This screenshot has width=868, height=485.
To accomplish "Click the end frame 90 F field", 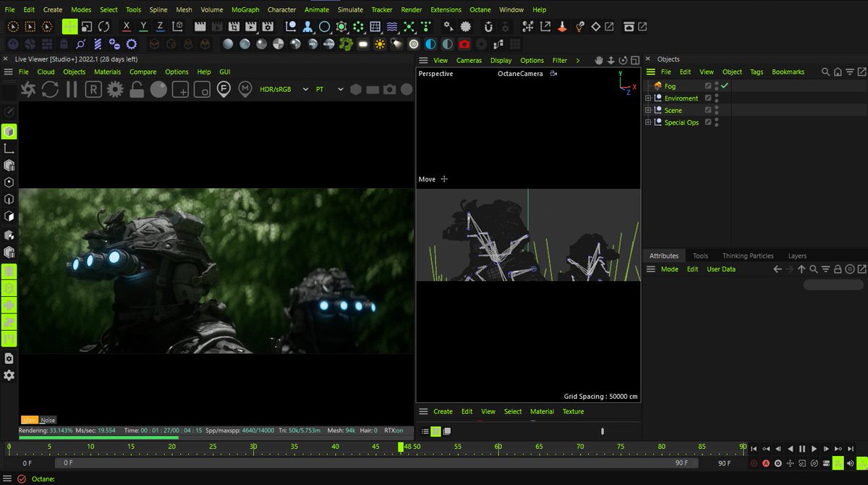I will pyautogui.click(x=724, y=463).
